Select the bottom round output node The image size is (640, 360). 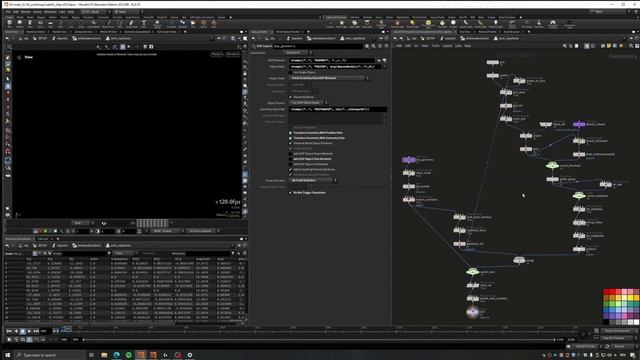(472, 312)
